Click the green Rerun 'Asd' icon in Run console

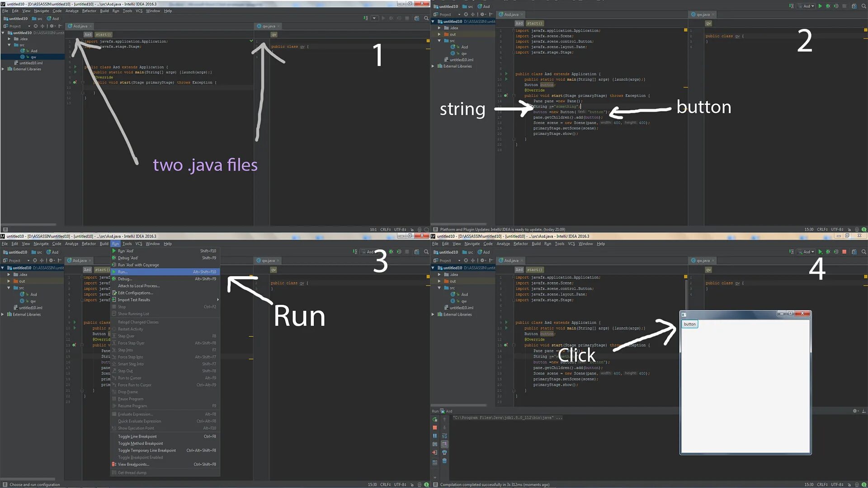click(x=435, y=420)
